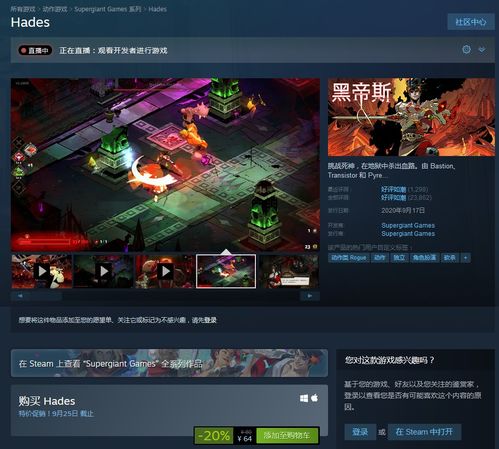Open the large main gameplay screenshot

(x=165, y=165)
